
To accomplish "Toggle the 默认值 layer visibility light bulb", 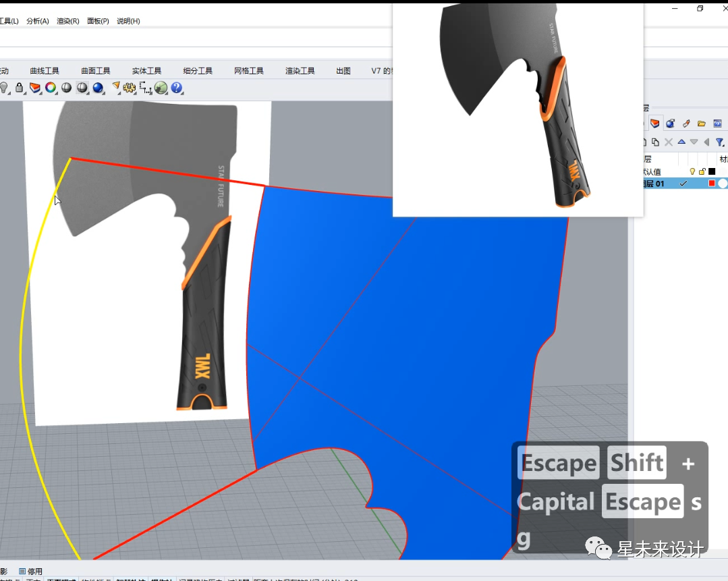I will tap(692, 171).
